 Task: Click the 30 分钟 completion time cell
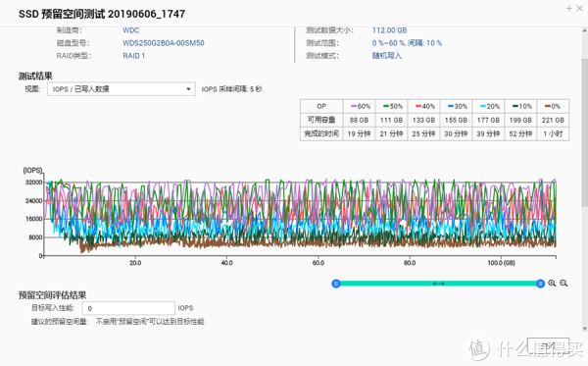click(456, 134)
